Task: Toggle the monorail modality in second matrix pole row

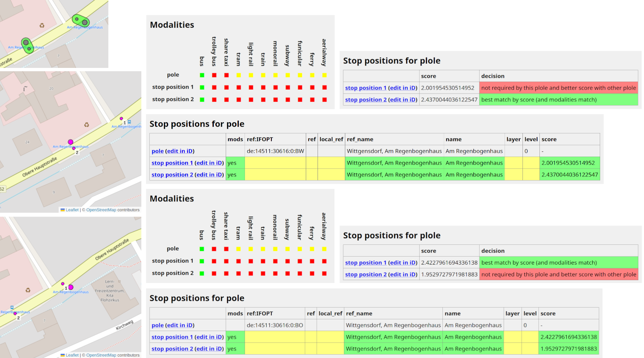Action: pos(275,249)
